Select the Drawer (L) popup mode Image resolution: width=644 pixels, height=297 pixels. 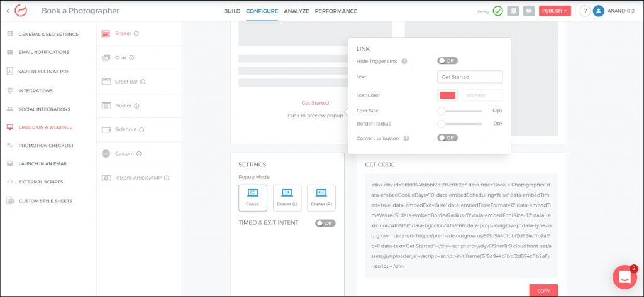pos(287,197)
